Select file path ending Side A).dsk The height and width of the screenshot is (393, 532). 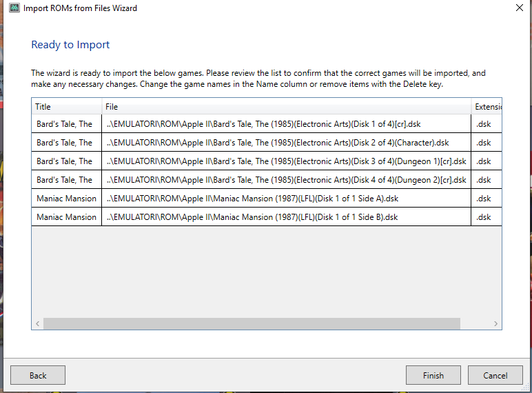[x=287, y=198]
